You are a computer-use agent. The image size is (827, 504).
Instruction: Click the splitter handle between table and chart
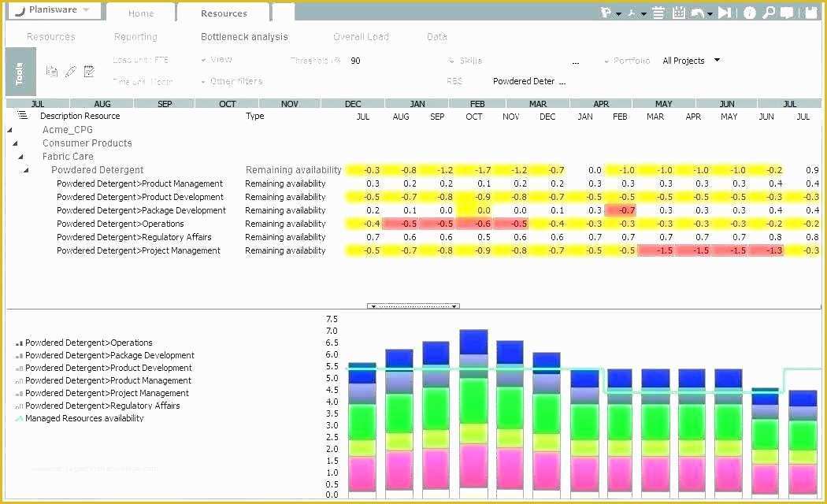413,306
